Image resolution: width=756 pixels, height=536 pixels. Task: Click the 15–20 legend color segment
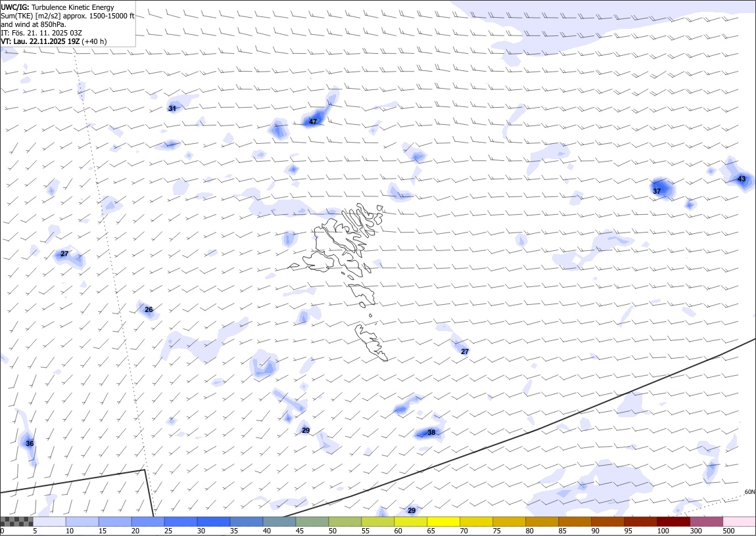pyautogui.click(x=115, y=522)
